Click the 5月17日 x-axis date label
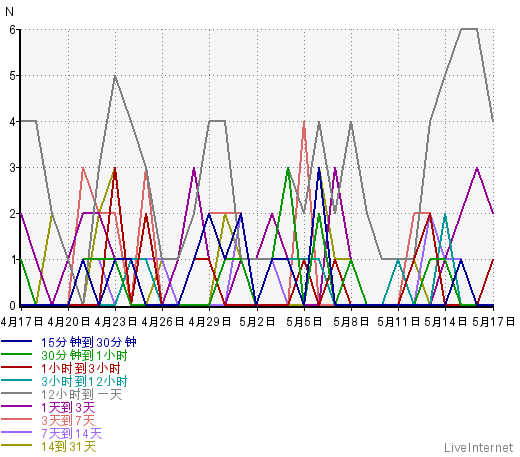This screenshot has width=520, height=457. [494, 322]
